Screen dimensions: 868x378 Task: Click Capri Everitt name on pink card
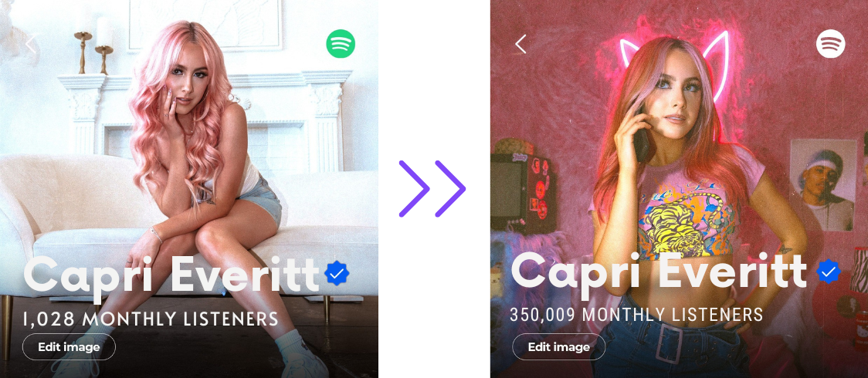click(659, 272)
